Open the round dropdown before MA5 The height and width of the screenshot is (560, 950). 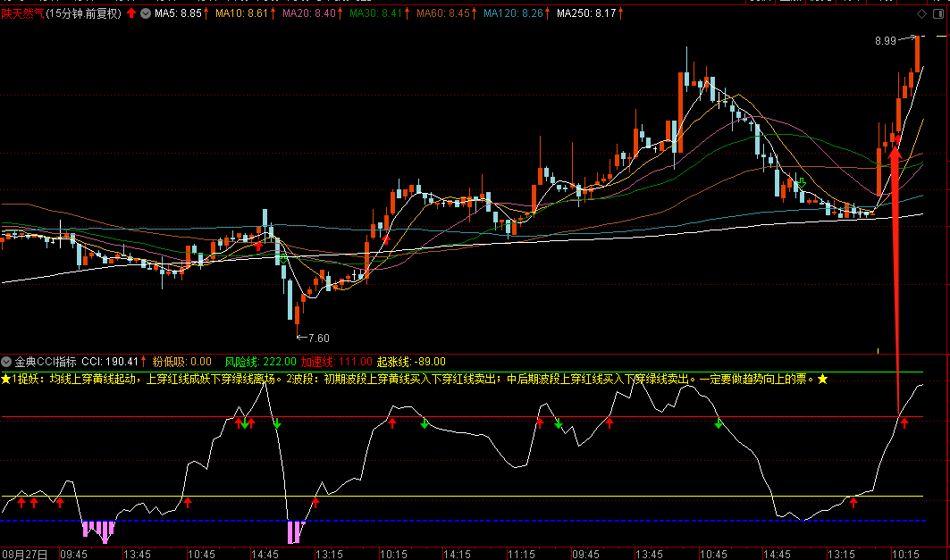(146, 13)
